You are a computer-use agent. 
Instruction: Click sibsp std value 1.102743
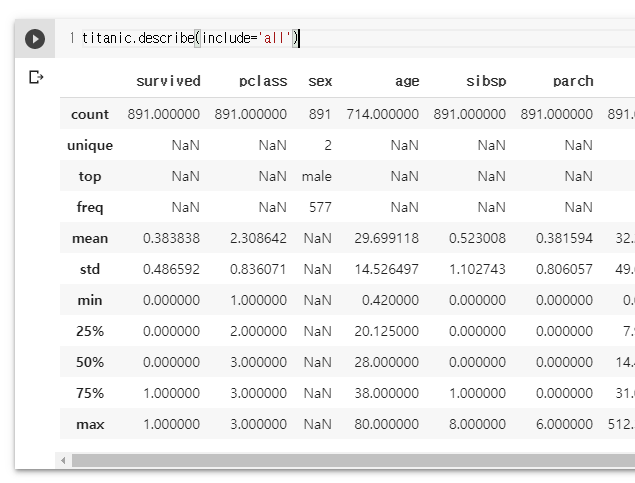(x=477, y=269)
